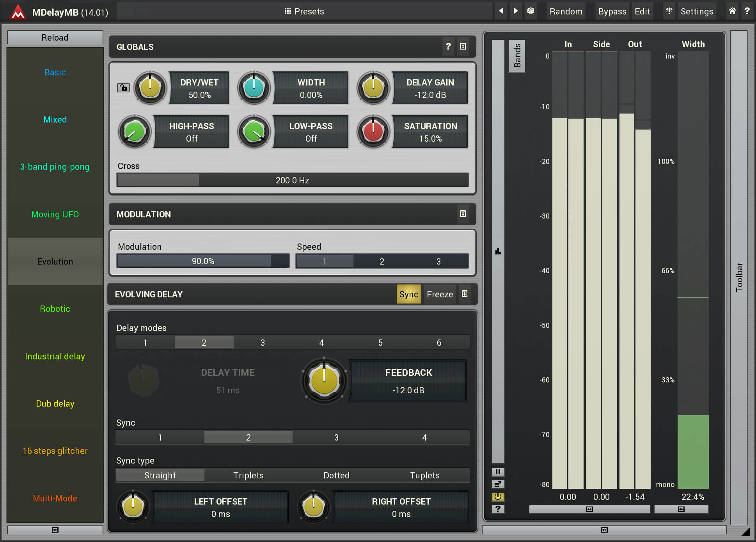The height and width of the screenshot is (542, 756).
Task: Select Tuplets sync type
Action: [425, 475]
